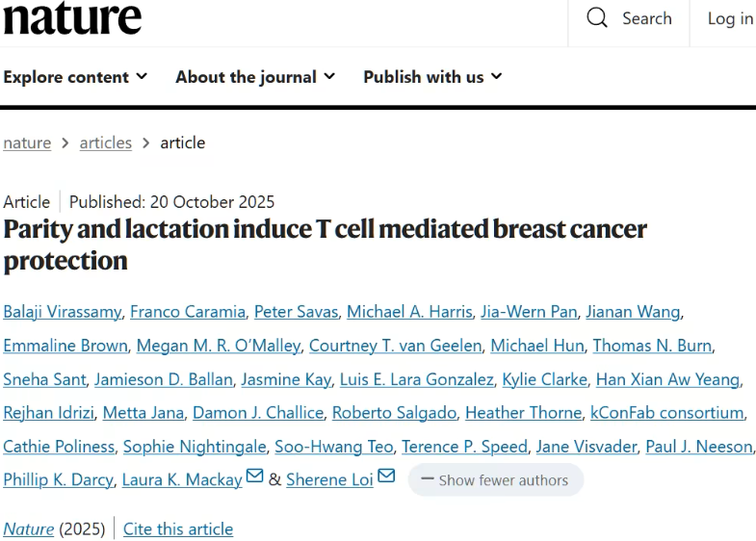Viewport: 756px width, 541px height.
Task: Expand the Explore content menu
Action: click(75, 77)
